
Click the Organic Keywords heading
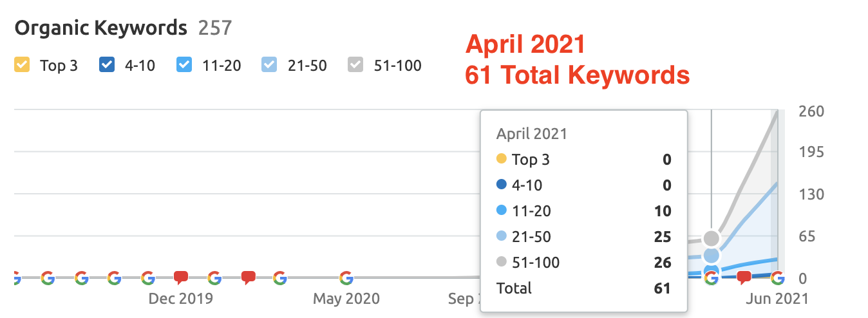click(x=101, y=28)
